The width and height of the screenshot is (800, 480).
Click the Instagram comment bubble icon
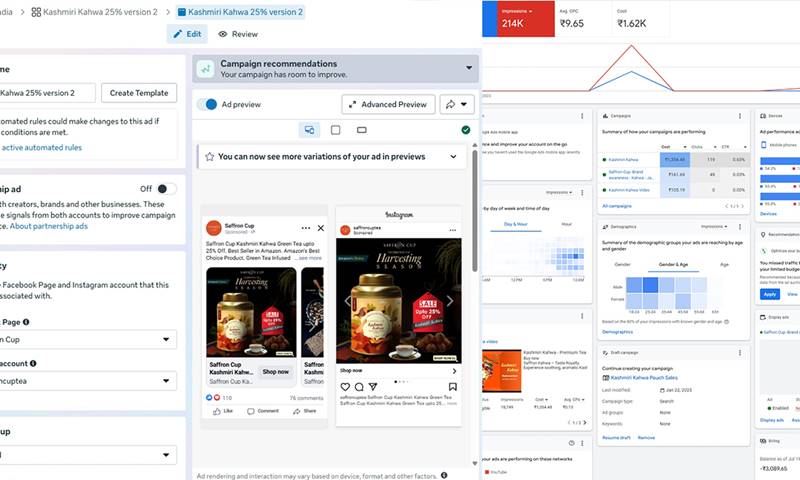coord(359,387)
